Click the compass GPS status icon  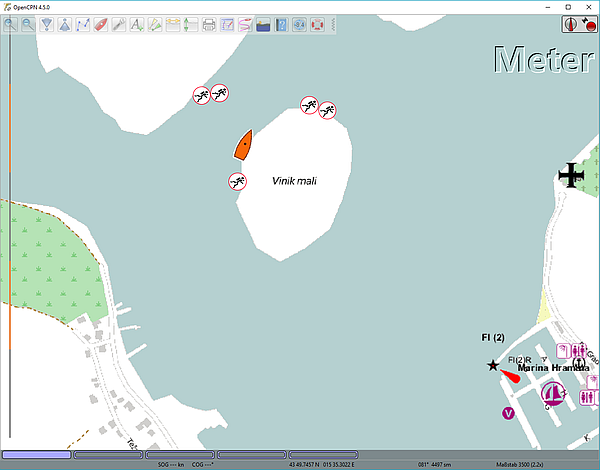click(571, 24)
